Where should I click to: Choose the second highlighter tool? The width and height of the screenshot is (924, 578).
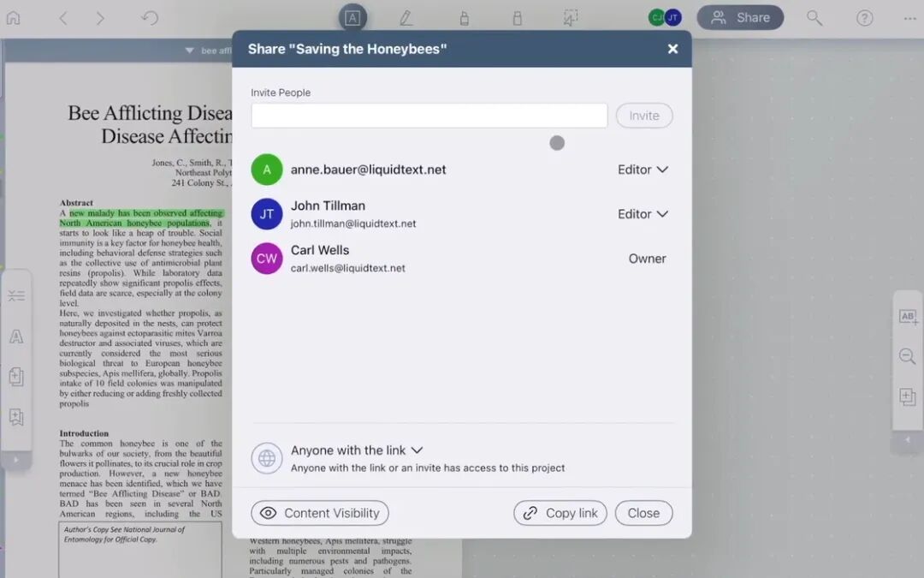[518, 18]
